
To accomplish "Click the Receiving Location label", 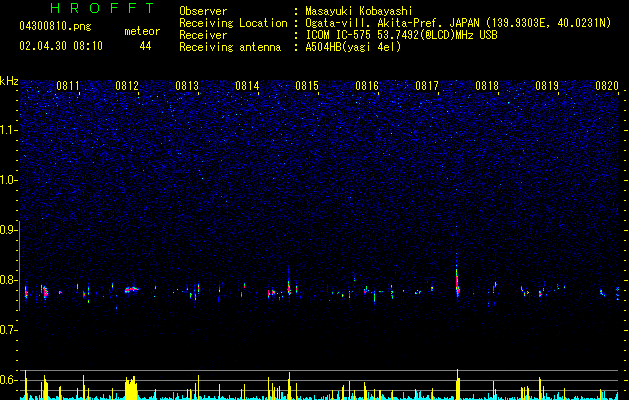I will pos(233,23).
